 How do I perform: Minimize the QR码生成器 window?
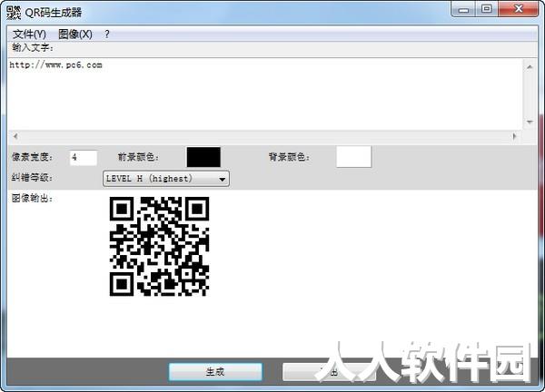pyautogui.click(x=463, y=9)
